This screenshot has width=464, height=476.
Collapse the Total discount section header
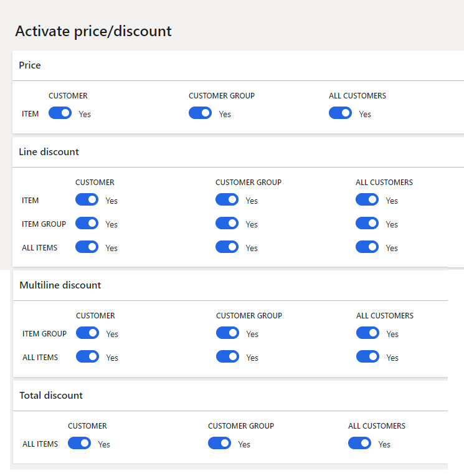(230, 396)
